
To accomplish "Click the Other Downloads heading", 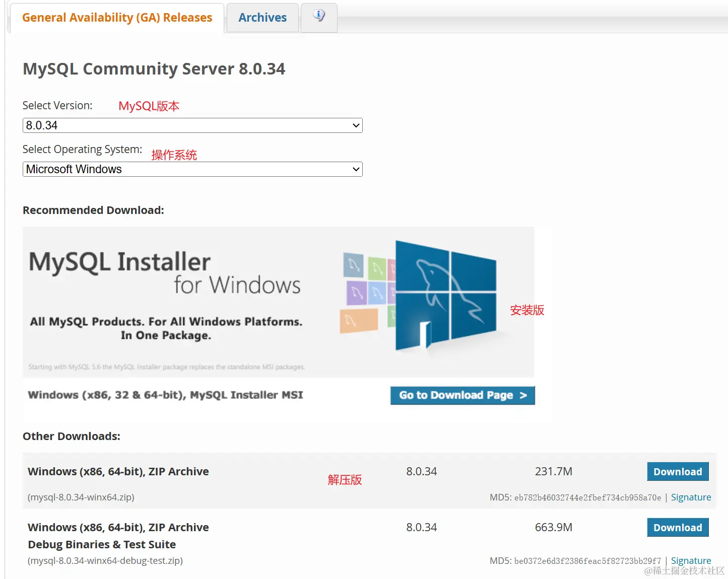I will (72, 437).
